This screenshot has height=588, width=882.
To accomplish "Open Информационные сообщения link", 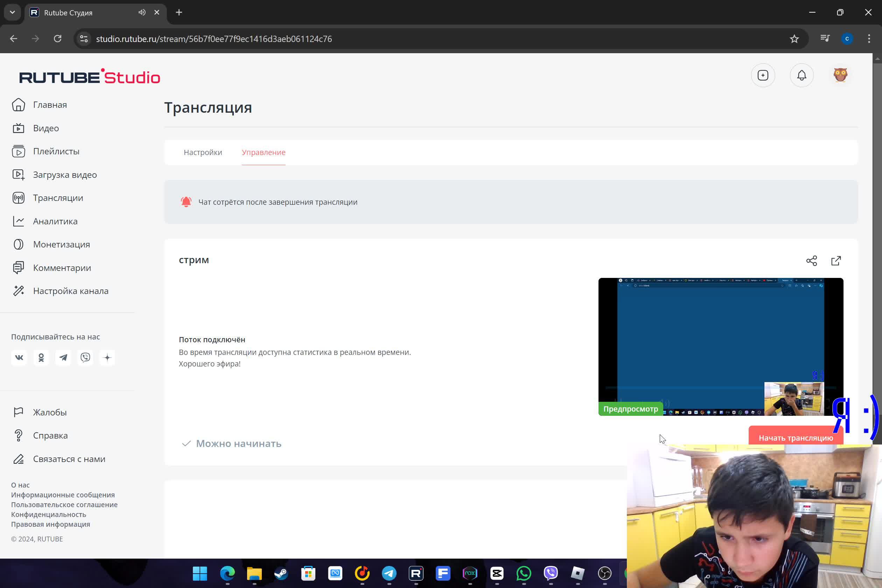I will pyautogui.click(x=63, y=495).
